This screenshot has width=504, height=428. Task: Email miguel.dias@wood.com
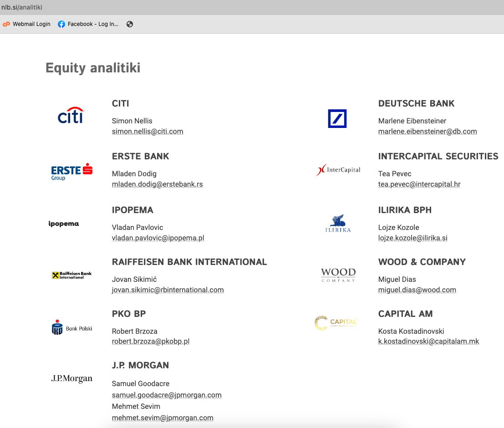pos(417,290)
